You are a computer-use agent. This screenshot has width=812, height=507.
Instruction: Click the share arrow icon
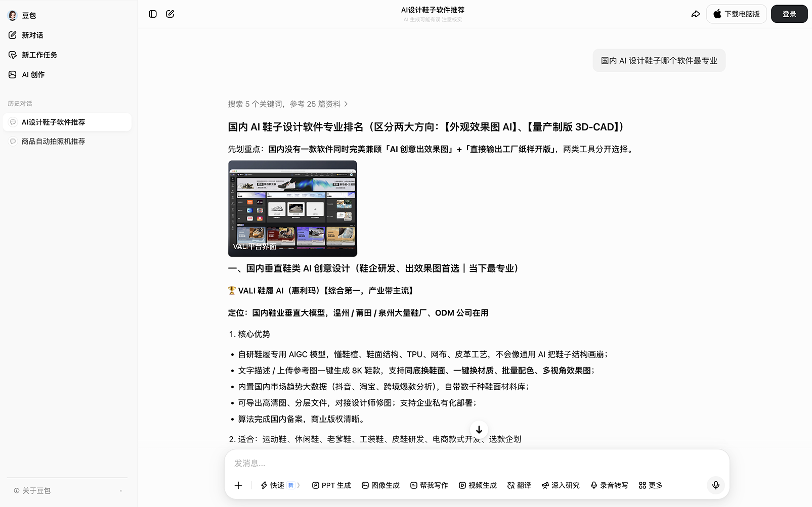[696, 14]
